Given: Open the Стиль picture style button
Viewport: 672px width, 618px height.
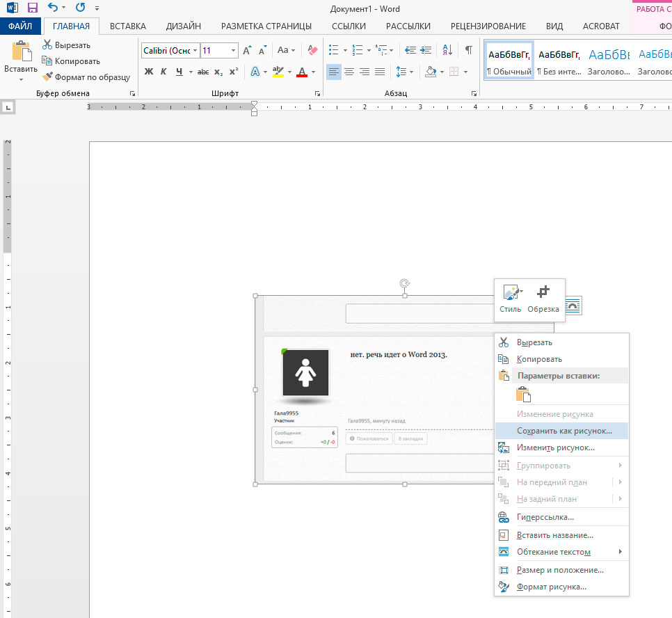Looking at the screenshot, I should (x=511, y=299).
